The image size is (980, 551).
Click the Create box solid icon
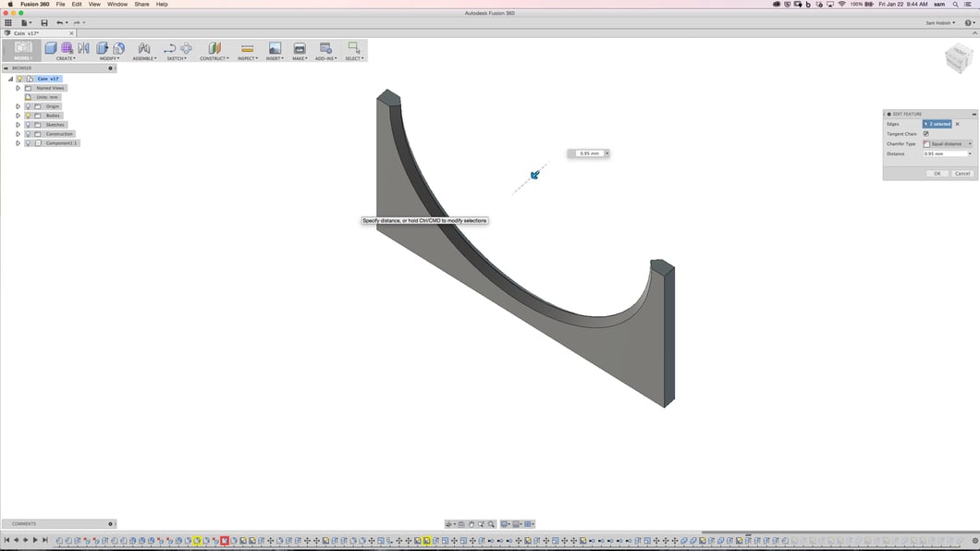51,48
